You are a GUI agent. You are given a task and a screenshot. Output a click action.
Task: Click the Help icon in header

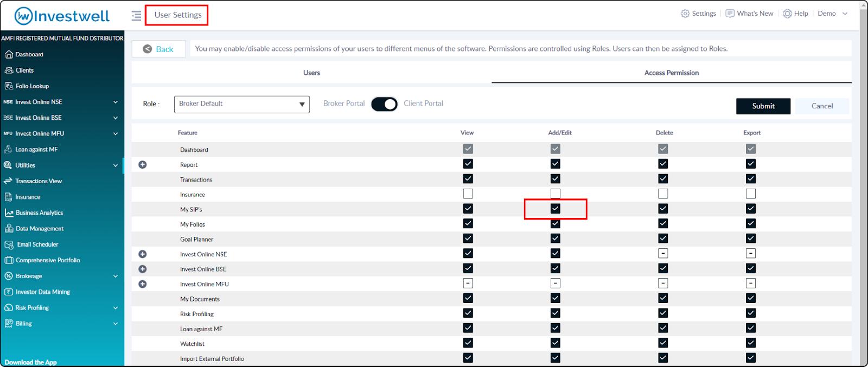[787, 14]
